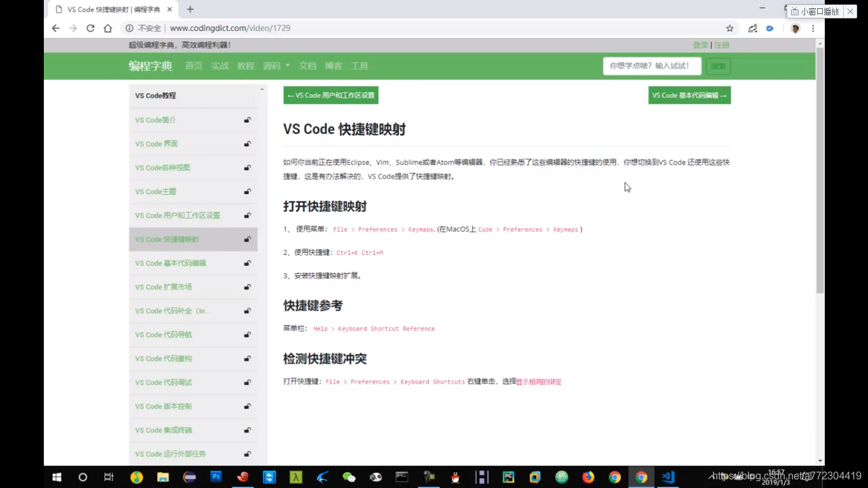This screenshot has height=488, width=868.
Task: Click Chrome's forward arrow
Action: point(73,28)
